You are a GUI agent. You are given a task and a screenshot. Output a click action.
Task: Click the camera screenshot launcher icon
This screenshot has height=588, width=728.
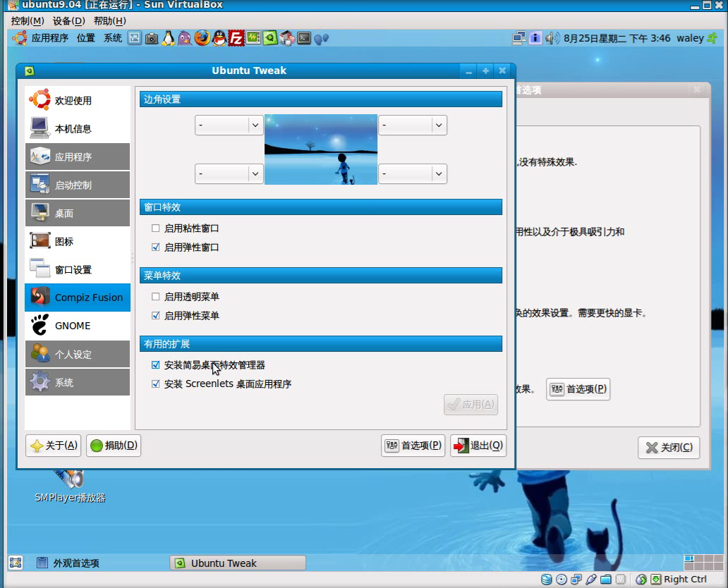(152, 39)
